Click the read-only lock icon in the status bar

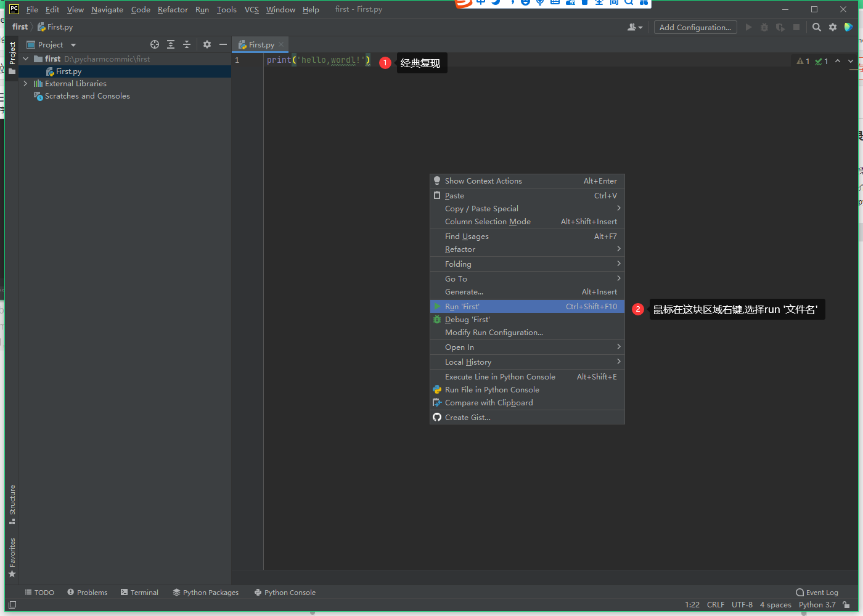coord(847,605)
